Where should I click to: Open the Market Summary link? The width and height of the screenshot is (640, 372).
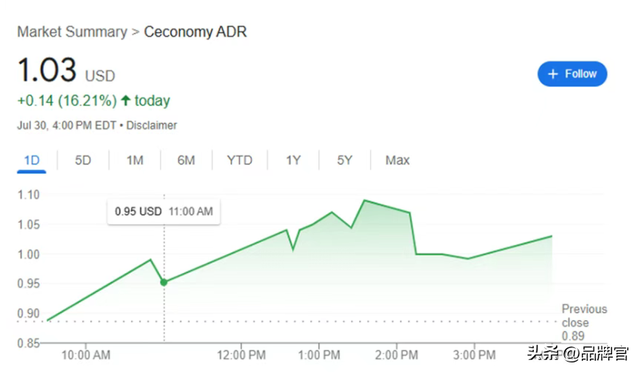pos(72,32)
